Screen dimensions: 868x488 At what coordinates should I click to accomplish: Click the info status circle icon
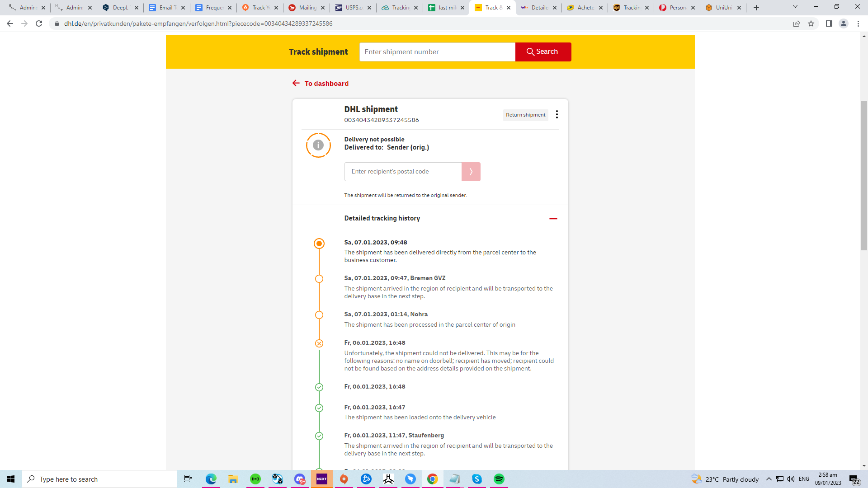click(318, 145)
